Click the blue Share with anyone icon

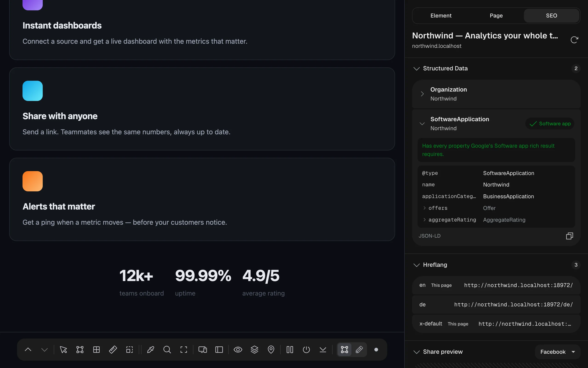click(33, 91)
